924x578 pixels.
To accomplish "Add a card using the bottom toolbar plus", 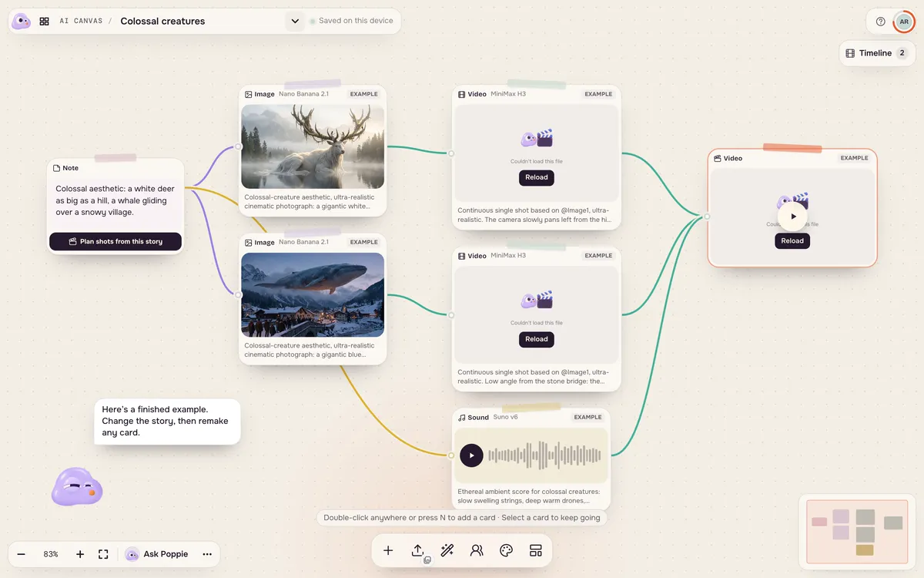I will pos(388,550).
